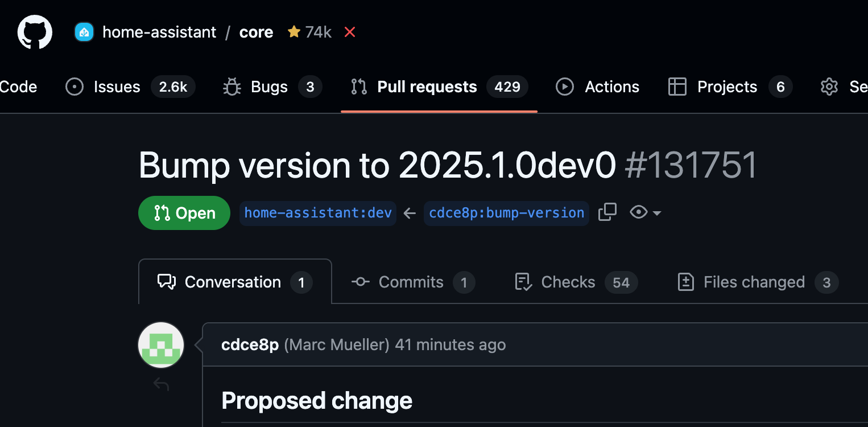
Task: Click the home-assistant:dev base branch link
Action: tap(318, 213)
